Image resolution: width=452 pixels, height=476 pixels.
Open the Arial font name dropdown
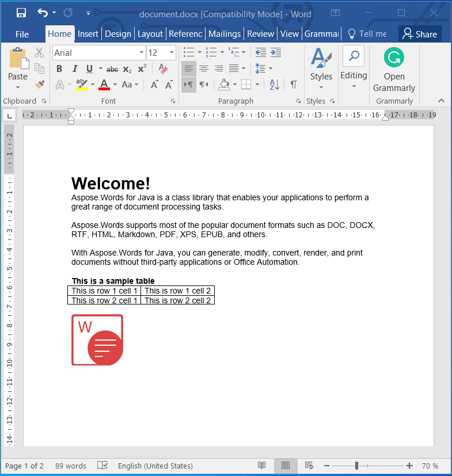(x=142, y=53)
